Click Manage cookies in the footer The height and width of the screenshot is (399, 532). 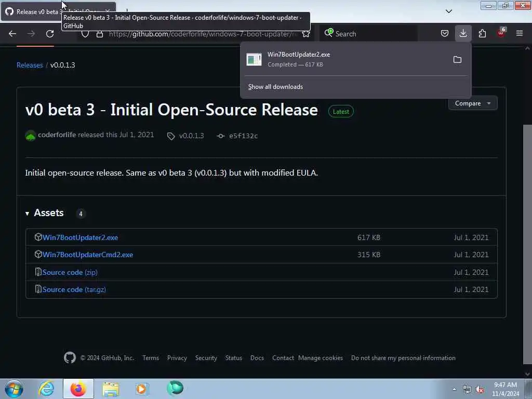pyautogui.click(x=321, y=358)
